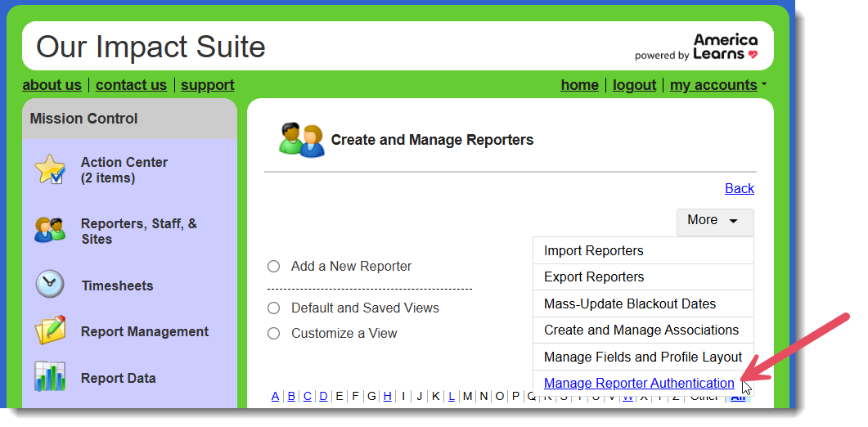Image resolution: width=868 pixels, height=427 pixels.
Task: Click the Report Management notepad icon
Action: pyautogui.click(x=50, y=330)
